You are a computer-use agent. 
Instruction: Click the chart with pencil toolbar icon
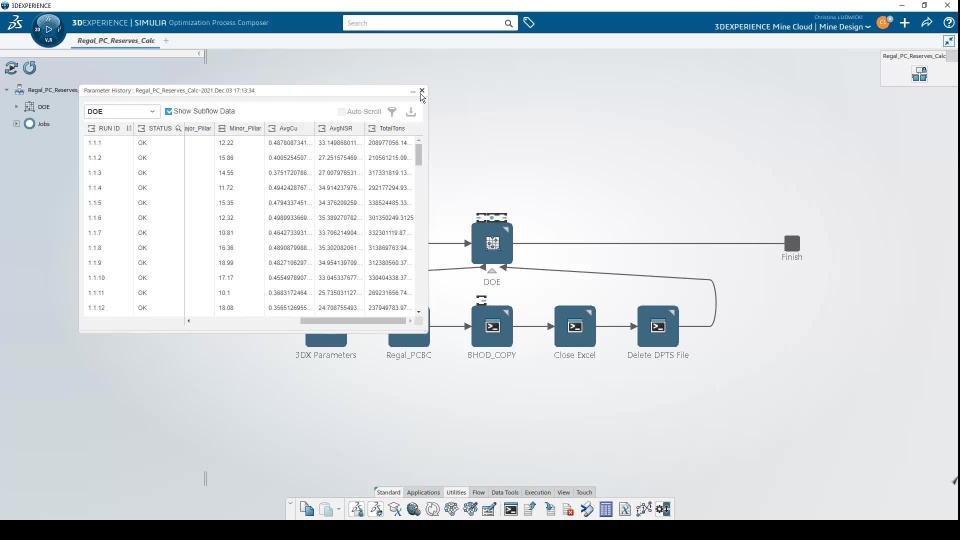click(489, 509)
